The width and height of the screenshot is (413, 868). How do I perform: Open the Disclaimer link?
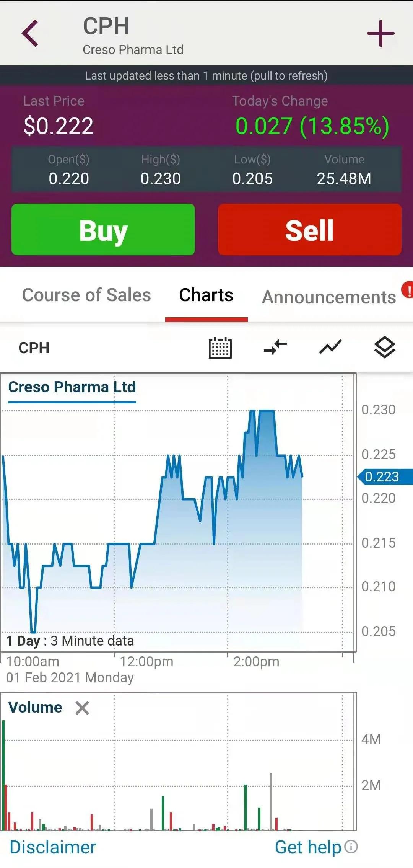tap(53, 847)
